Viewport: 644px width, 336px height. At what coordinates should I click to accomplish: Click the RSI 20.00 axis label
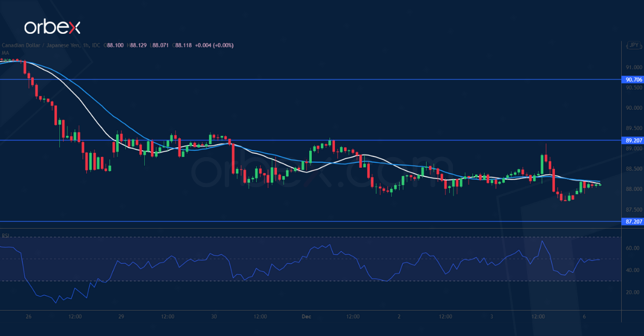(x=633, y=292)
